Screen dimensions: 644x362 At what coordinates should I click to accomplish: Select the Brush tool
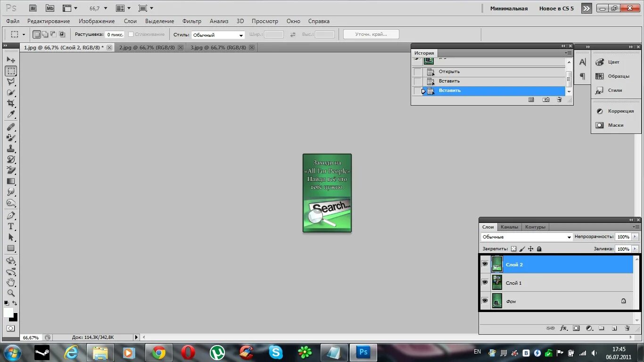pos(11,138)
